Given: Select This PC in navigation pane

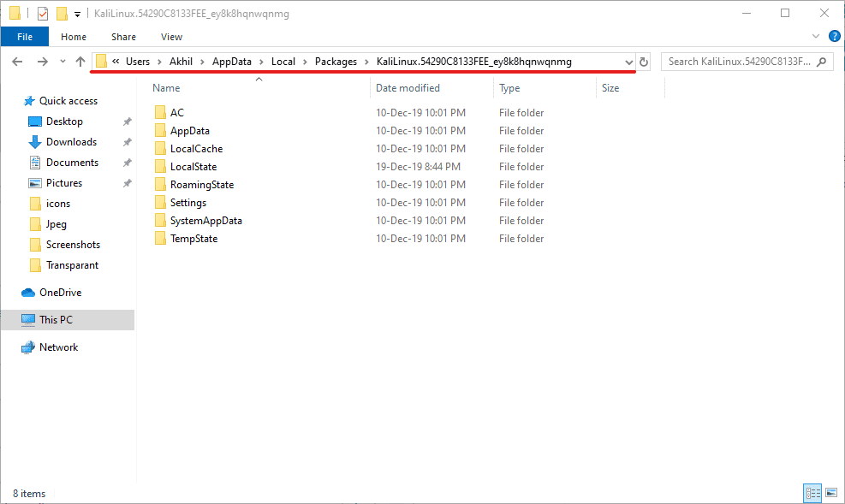Looking at the screenshot, I should tap(68, 320).
